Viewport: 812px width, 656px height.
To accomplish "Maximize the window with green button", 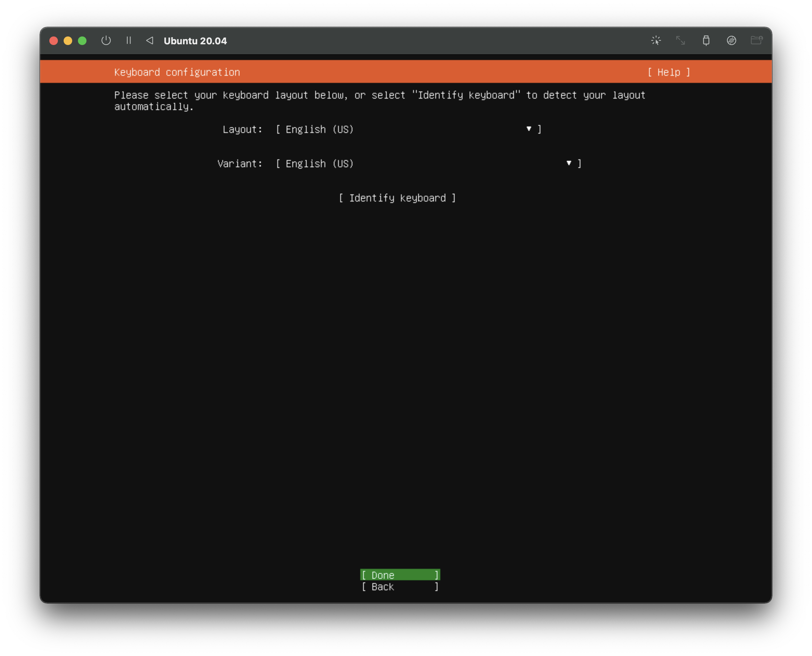I will (82, 41).
